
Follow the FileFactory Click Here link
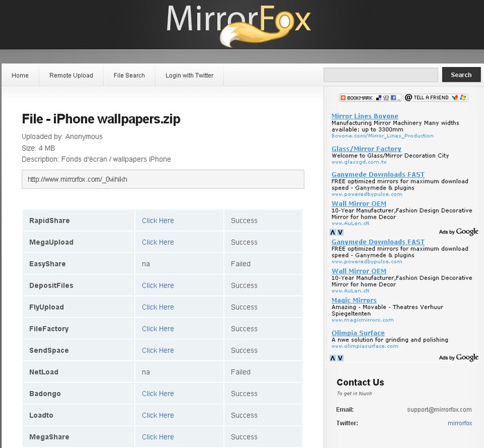tap(158, 328)
